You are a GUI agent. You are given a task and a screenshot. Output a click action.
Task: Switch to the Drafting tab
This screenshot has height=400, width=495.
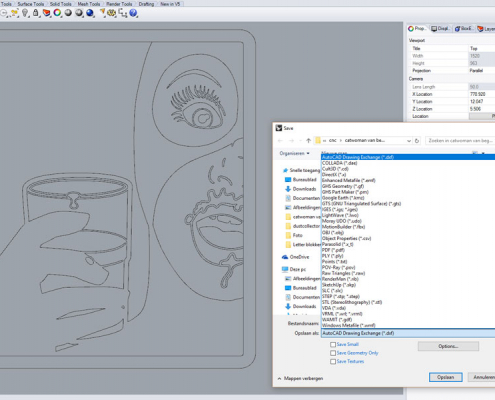click(146, 4)
